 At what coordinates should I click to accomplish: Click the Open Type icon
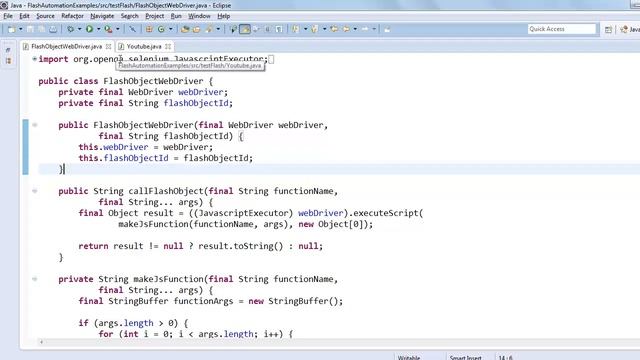pyautogui.click(x=185, y=29)
